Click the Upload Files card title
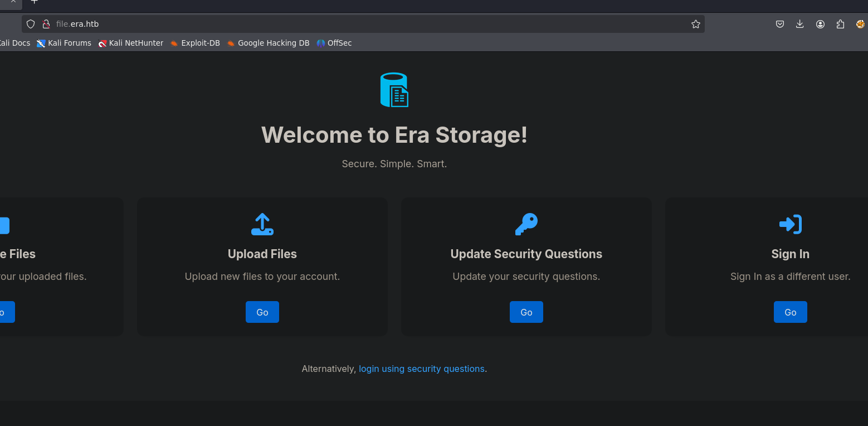The image size is (868, 426). pyautogui.click(x=262, y=254)
